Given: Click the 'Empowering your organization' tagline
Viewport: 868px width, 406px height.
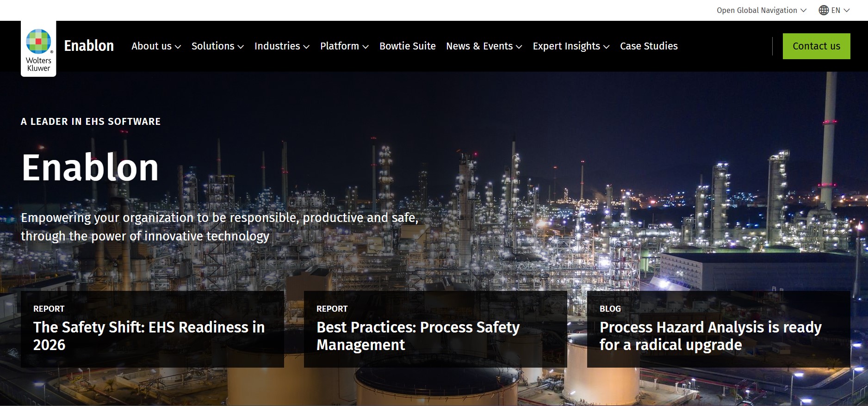Looking at the screenshot, I should click(220, 227).
